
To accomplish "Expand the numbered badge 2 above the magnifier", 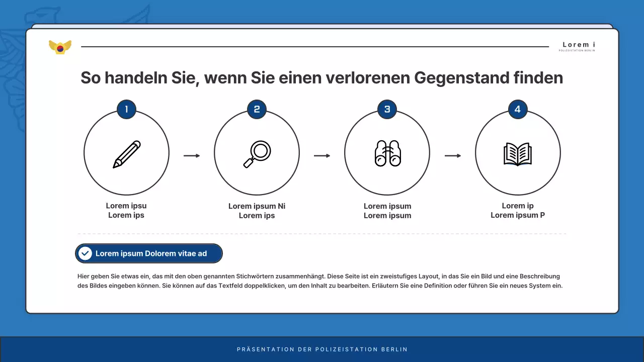I will 257,109.
